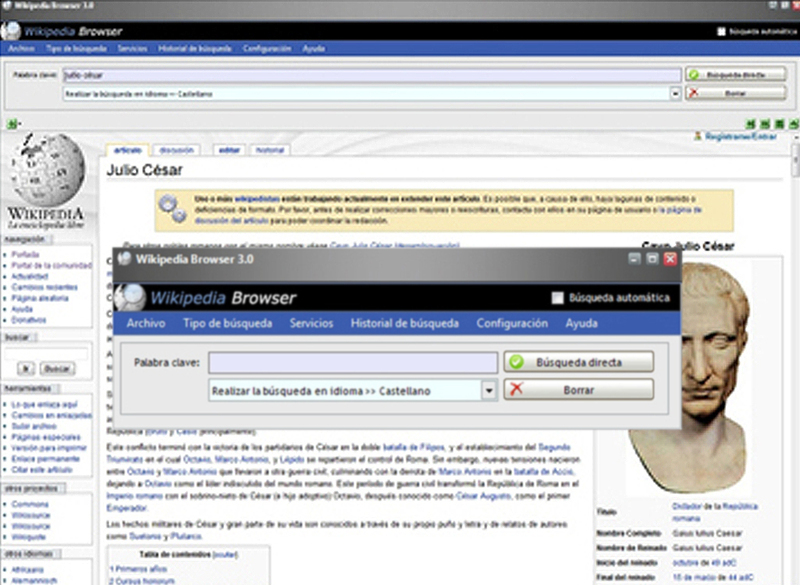
Task: Toggle Búsqueda automática checkbox in background window
Action: 721,32
